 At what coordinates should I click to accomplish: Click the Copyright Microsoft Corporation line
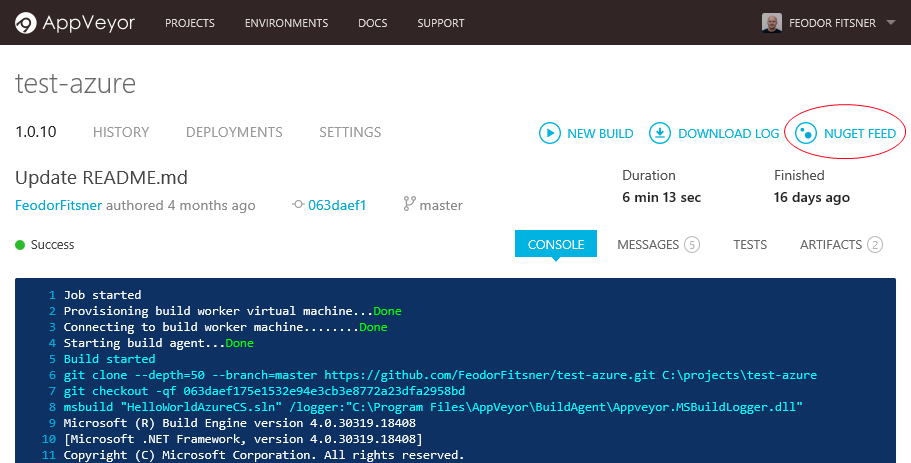(264, 455)
